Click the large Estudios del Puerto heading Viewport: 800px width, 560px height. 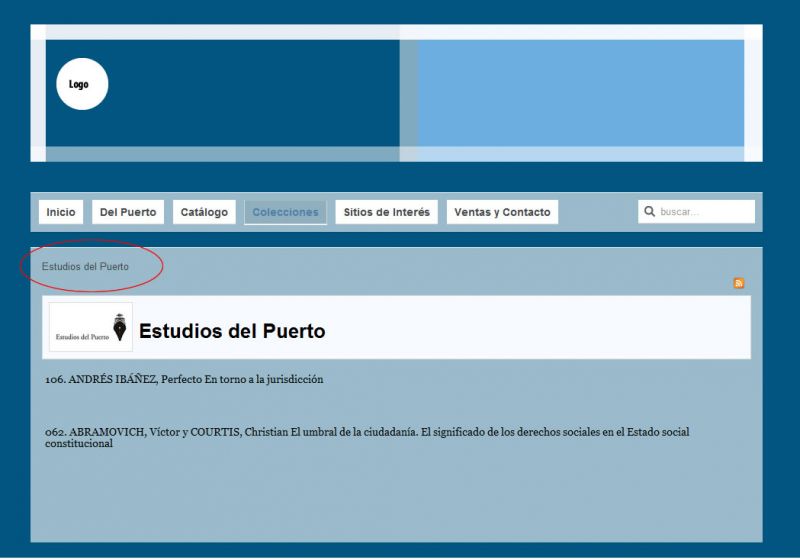232,331
